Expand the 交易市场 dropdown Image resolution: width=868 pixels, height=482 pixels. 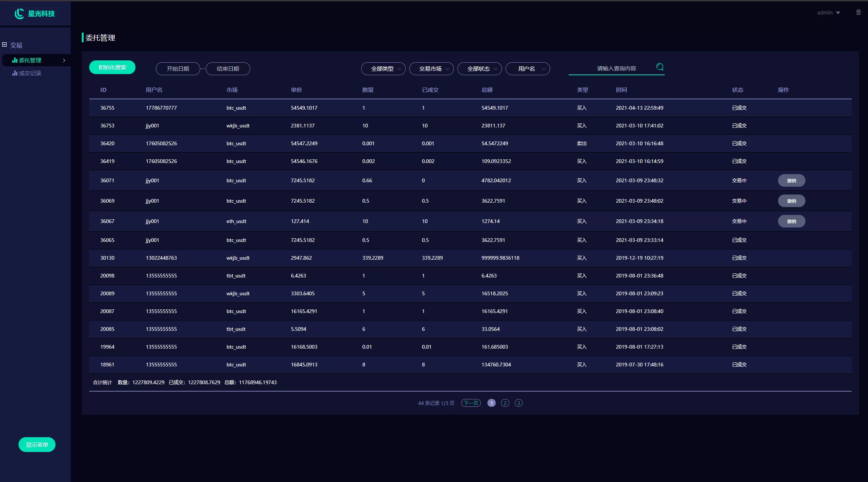(431, 69)
